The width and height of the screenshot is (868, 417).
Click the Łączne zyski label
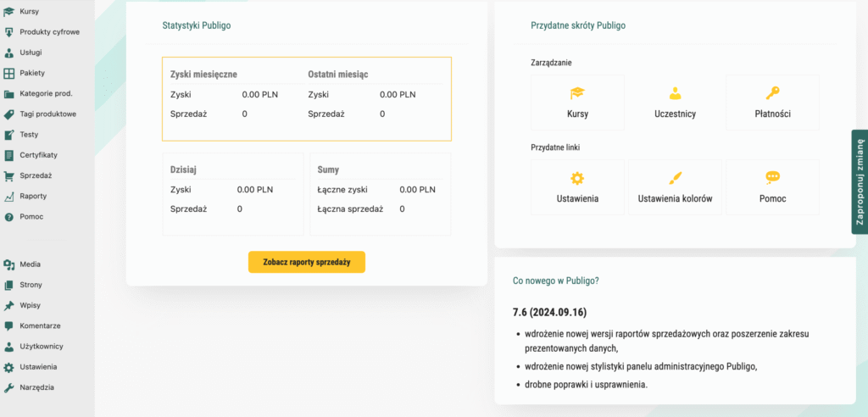tap(341, 190)
